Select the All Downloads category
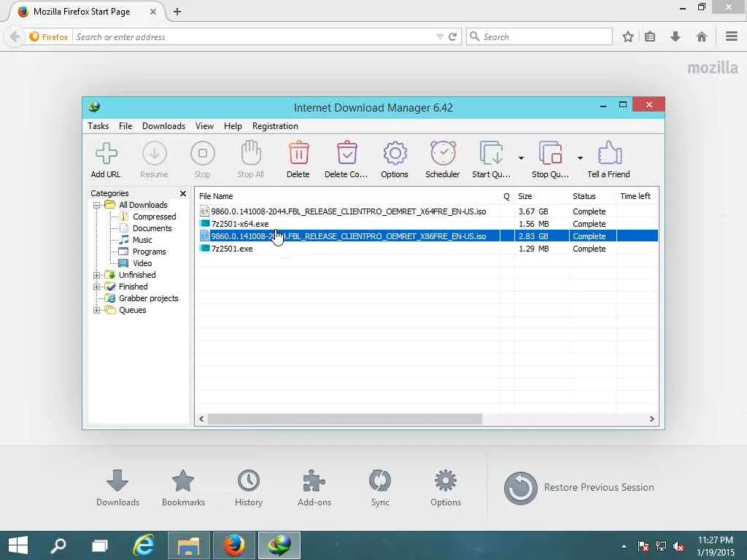 (143, 205)
